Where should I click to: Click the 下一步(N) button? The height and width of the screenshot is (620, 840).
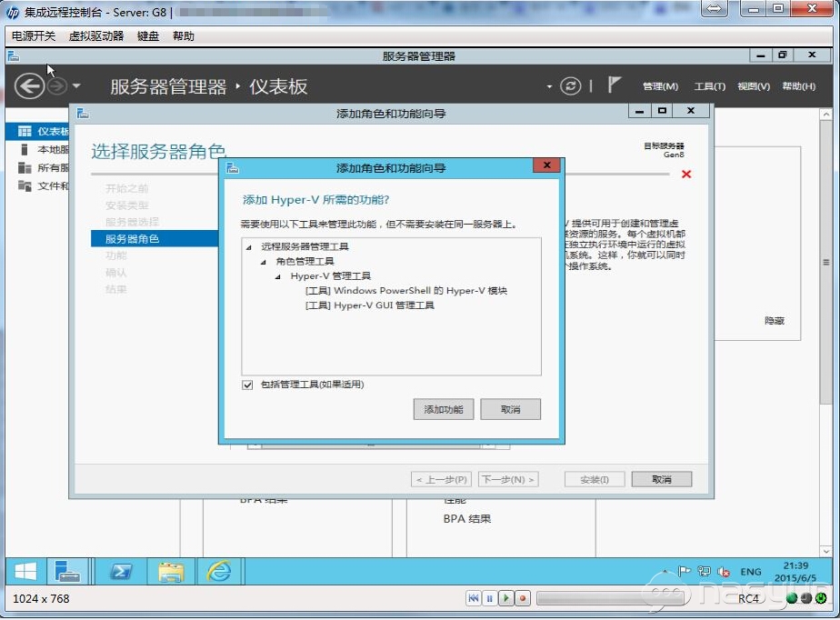(x=508, y=479)
